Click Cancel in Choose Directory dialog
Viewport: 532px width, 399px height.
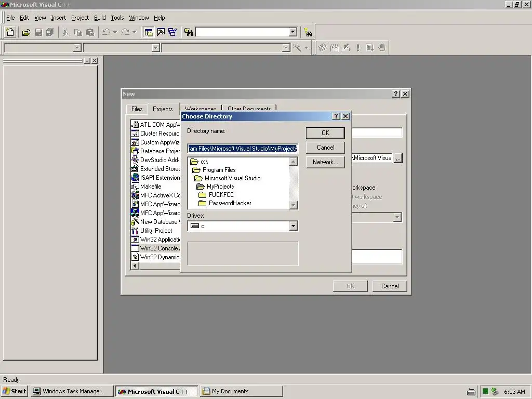tap(325, 148)
